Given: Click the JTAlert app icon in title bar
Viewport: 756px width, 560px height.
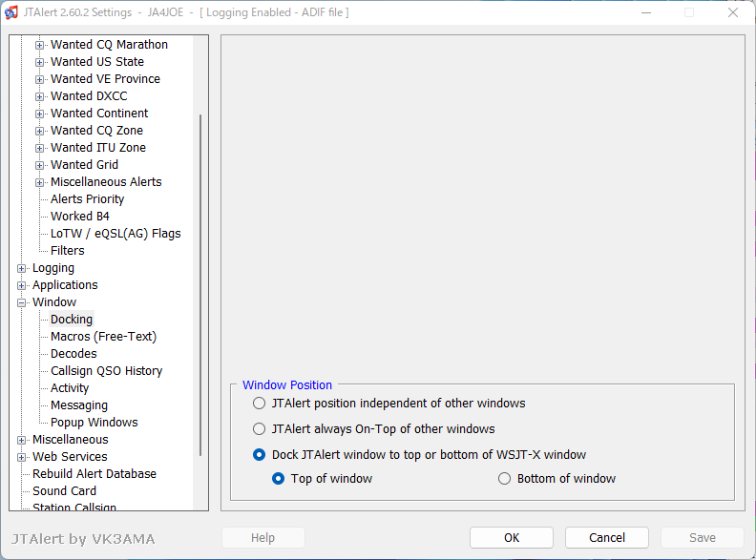Looking at the screenshot, I should click(11, 12).
